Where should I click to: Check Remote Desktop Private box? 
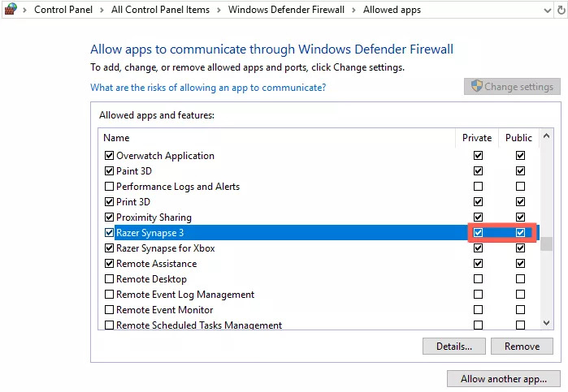point(478,279)
